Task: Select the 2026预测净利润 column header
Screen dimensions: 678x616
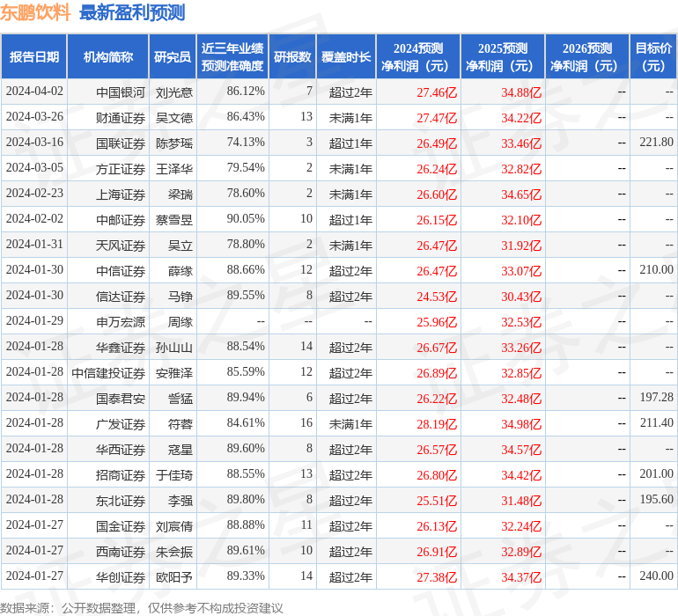Action: pyautogui.click(x=587, y=56)
